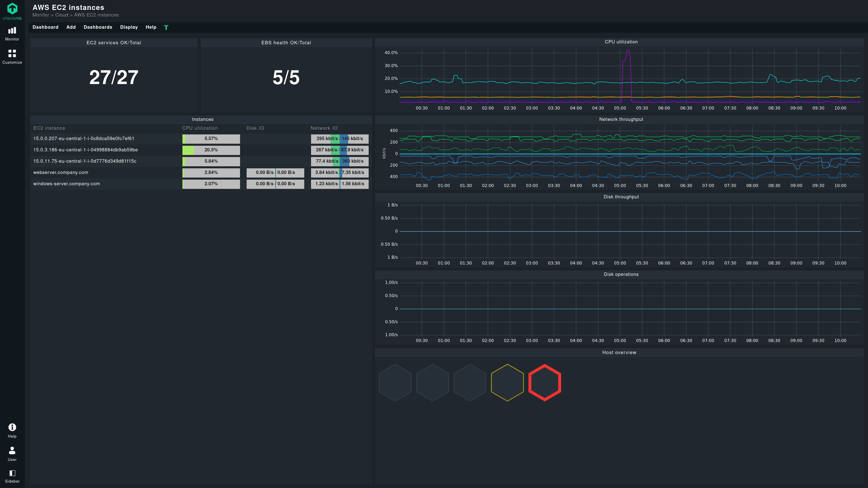Click the 295 kbit/s / 145 kbit/s network bar
Viewport: 868px width, 488px height.
click(340, 139)
